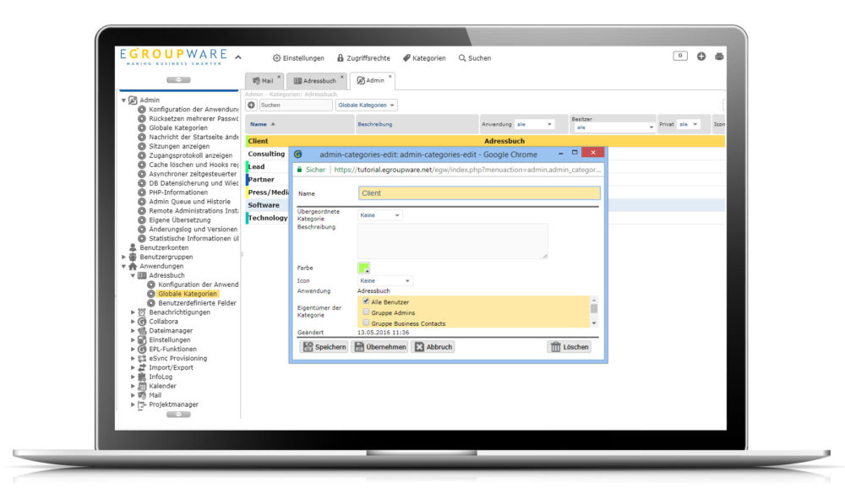The width and height of the screenshot is (845, 504).
Task: Click the quick-add plus icon at top right
Action: click(701, 57)
